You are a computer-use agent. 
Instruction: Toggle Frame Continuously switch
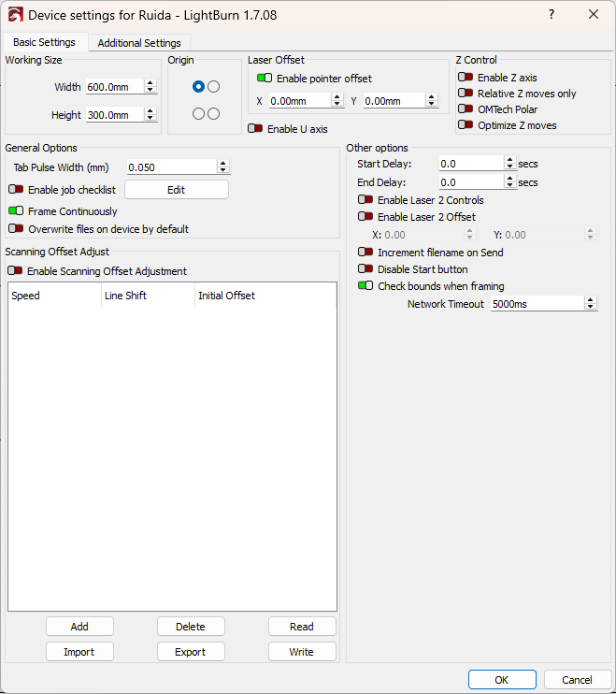16,210
